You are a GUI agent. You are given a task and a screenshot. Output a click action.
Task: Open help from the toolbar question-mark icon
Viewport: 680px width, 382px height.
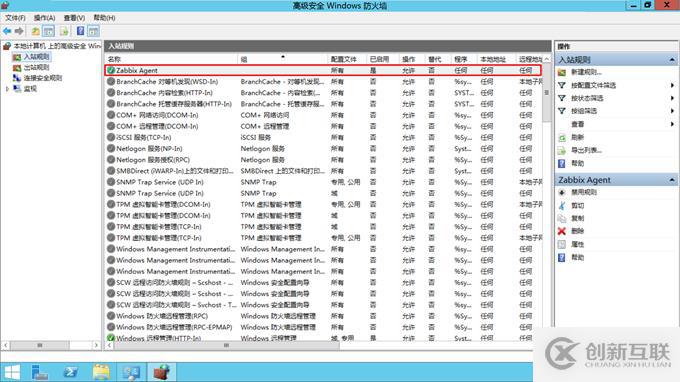(x=81, y=31)
